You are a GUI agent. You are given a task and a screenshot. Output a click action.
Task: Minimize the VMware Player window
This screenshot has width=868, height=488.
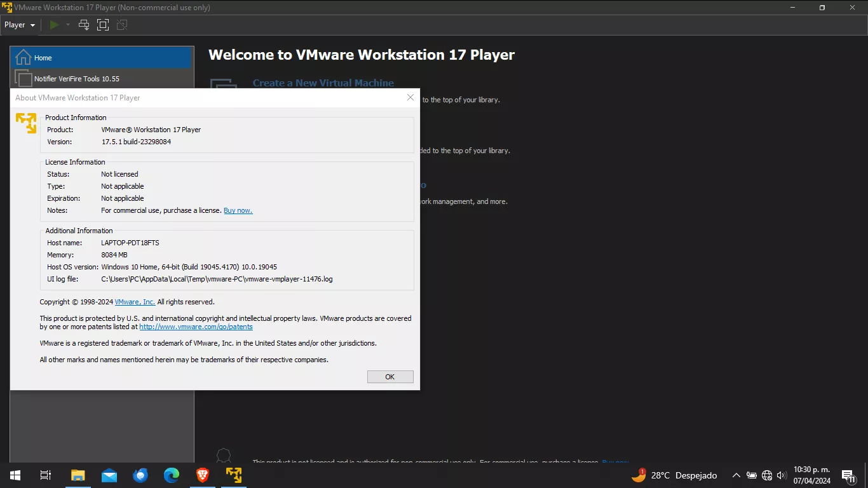pos(793,8)
